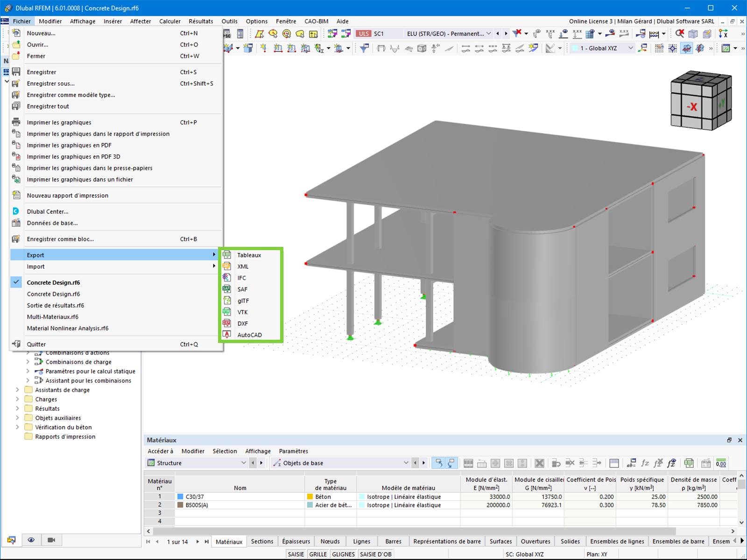Open the Structure dropdown in Matériaux panel
This screenshot has height=560, width=747.
coord(197,463)
